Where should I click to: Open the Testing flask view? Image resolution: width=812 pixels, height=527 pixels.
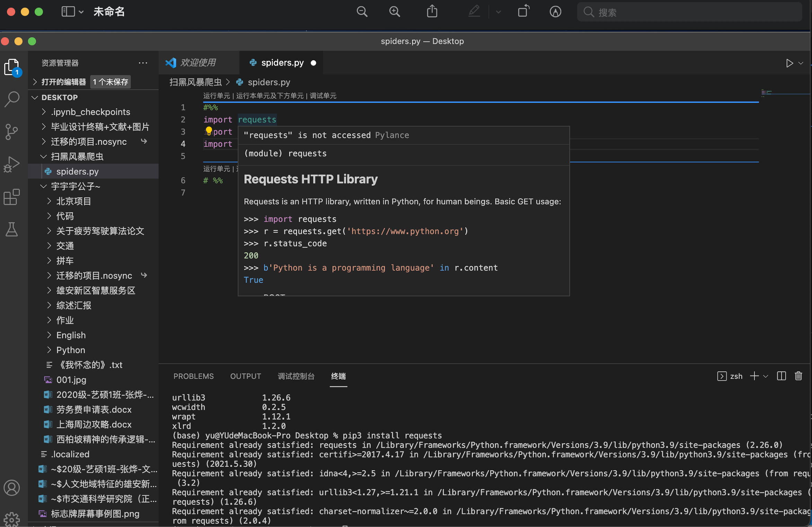coord(12,229)
